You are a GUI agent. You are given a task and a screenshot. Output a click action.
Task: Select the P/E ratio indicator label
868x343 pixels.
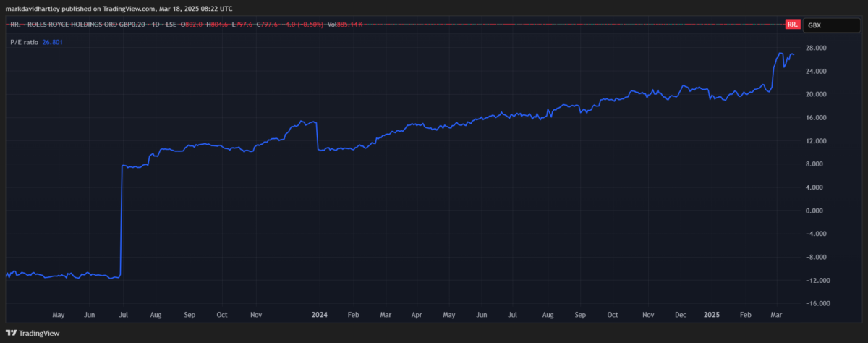(22, 41)
